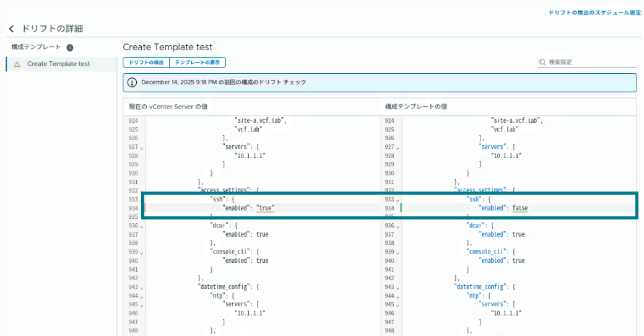Image resolution: width=644 pixels, height=336 pixels.
Task: Collapse line 927 servers block in left pane
Action: click(x=141, y=148)
